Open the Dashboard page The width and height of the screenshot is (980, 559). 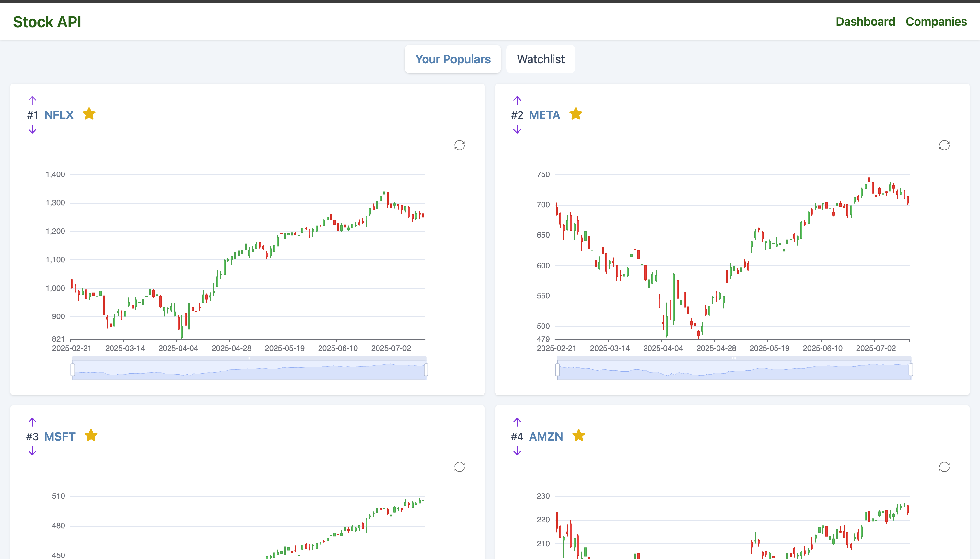tap(865, 21)
